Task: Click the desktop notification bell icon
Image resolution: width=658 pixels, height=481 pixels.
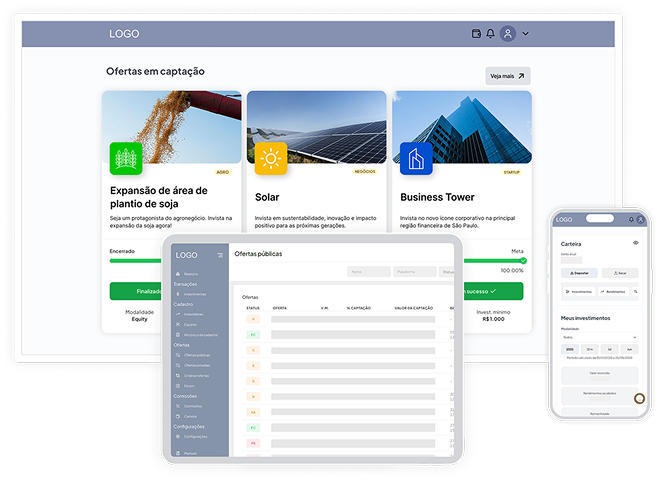Action: click(x=490, y=34)
